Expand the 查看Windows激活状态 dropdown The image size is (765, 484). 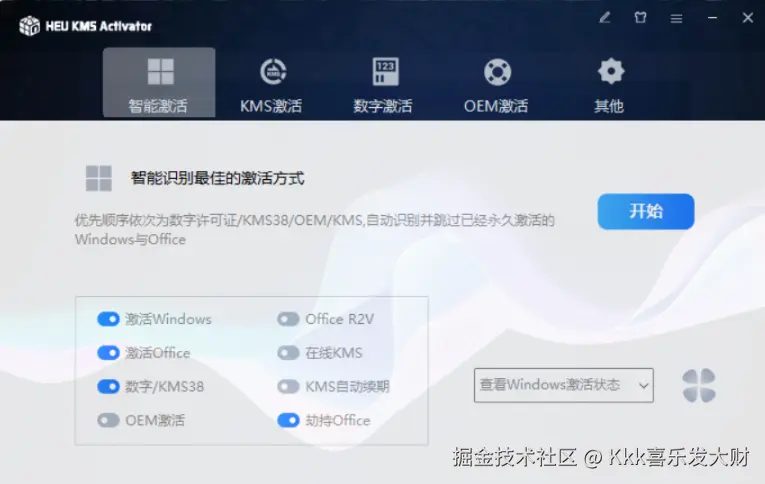(564, 385)
